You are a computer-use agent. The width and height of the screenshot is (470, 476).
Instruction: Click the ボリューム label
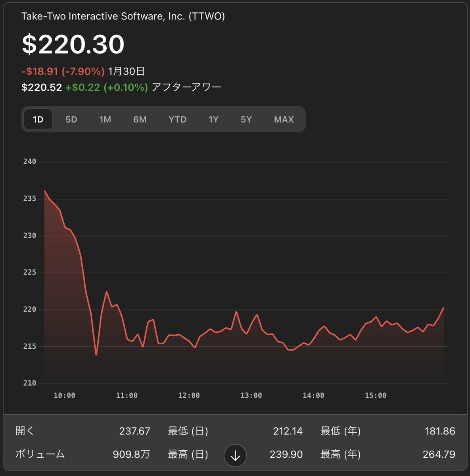pos(40,454)
